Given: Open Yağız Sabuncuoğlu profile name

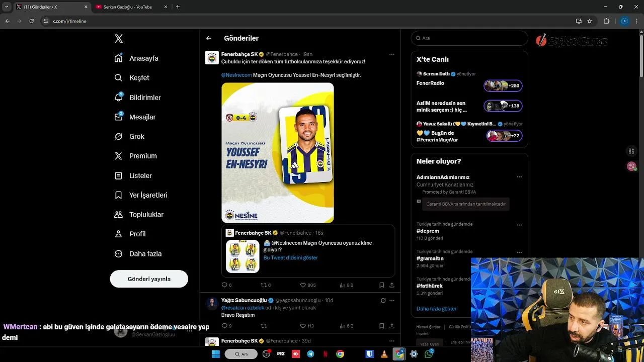Looking at the screenshot, I should tap(244, 300).
